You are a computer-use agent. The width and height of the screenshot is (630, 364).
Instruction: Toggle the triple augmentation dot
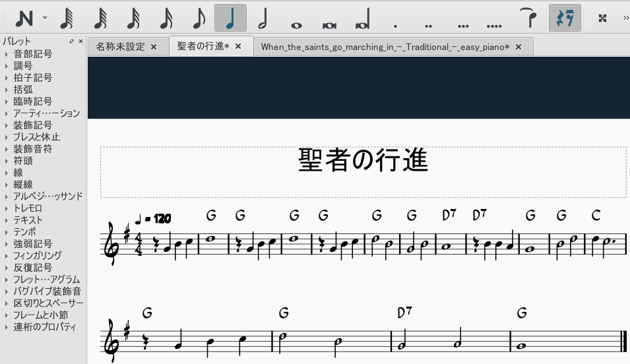click(x=463, y=26)
